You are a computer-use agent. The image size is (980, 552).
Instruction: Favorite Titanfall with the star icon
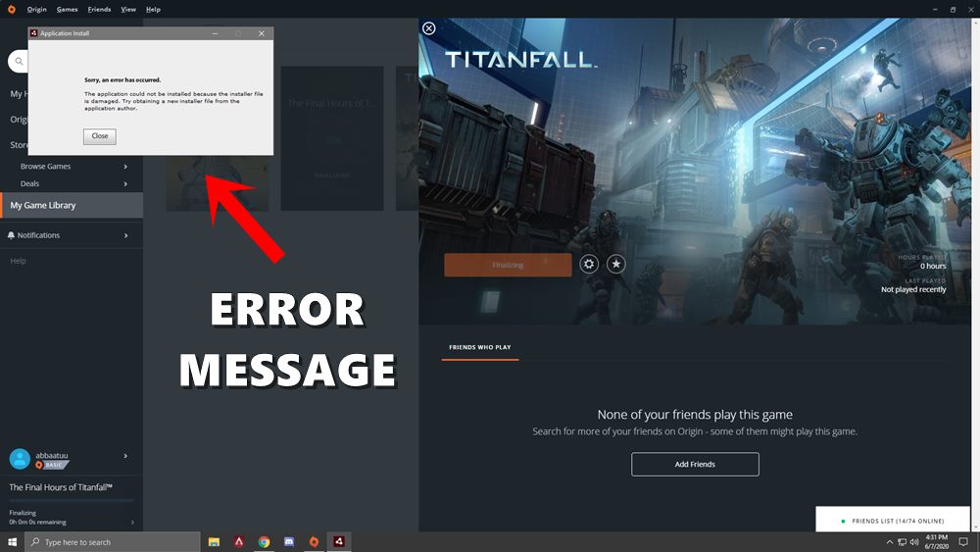616,265
